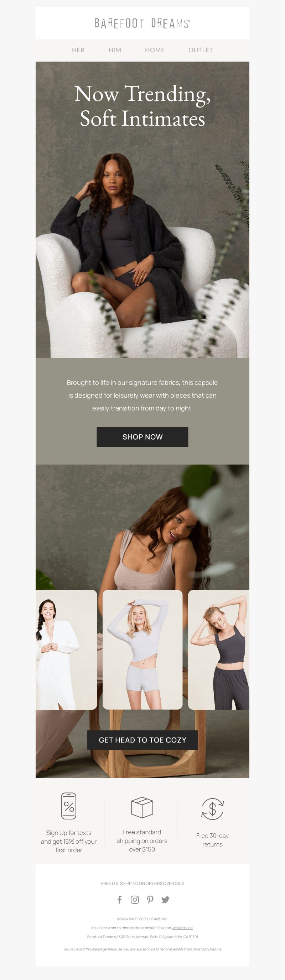Click GET HEAD TO TOE COZY button

click(142, 740)
